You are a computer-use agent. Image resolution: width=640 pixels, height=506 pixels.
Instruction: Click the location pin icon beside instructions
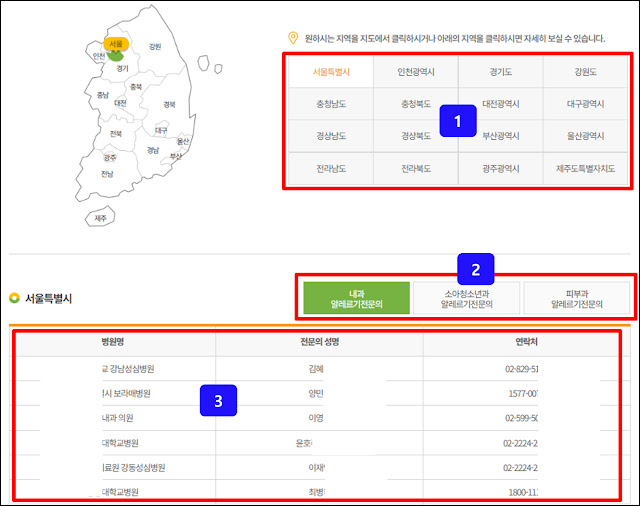click(293, 38)
